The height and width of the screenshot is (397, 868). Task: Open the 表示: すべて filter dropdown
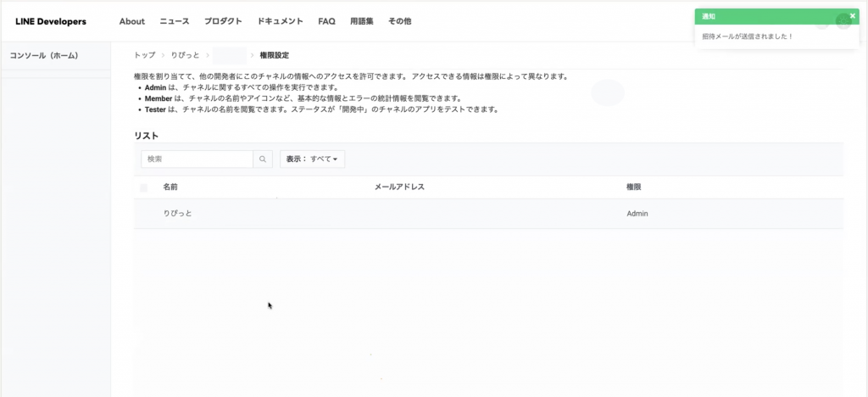point(312,159)
